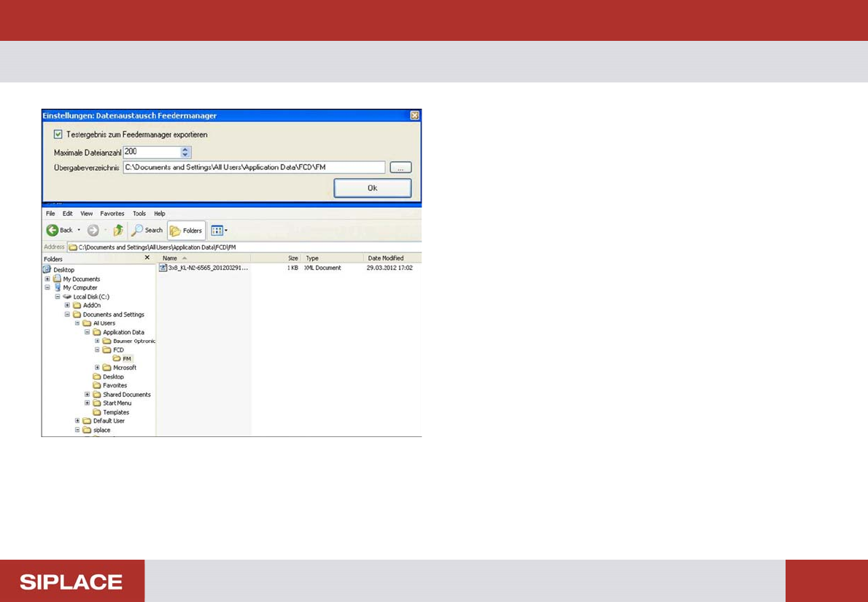Decrease Maximale Dateianzahl with down arrow

[x=185, y=155]
